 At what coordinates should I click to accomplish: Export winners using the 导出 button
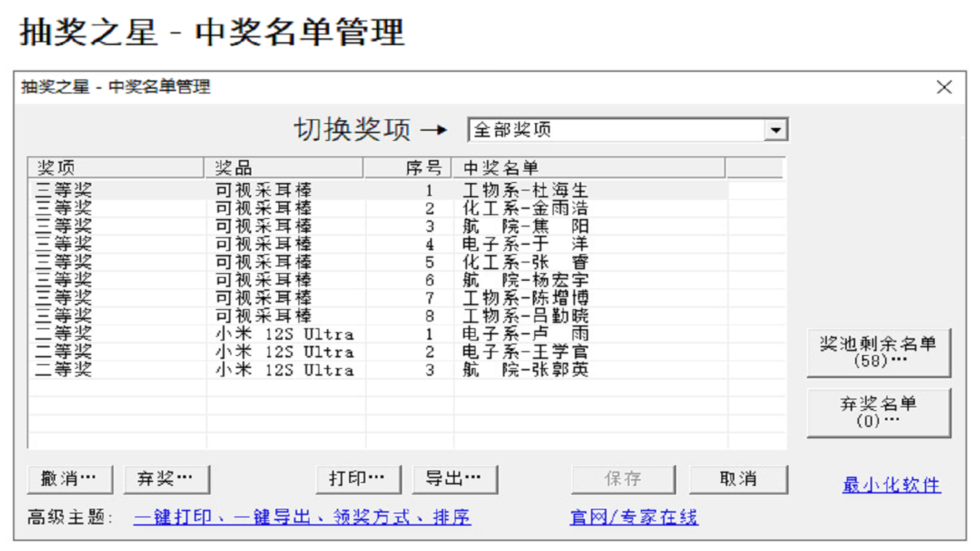[455, 478]
